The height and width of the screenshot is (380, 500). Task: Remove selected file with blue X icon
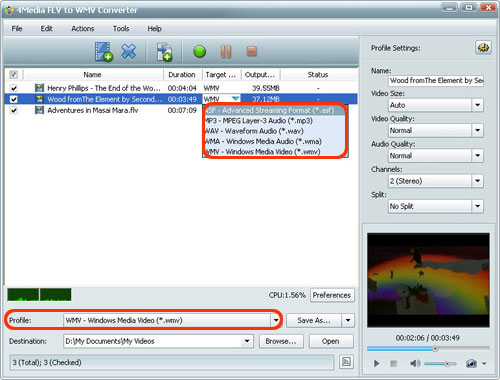click(x=129, y=51)
